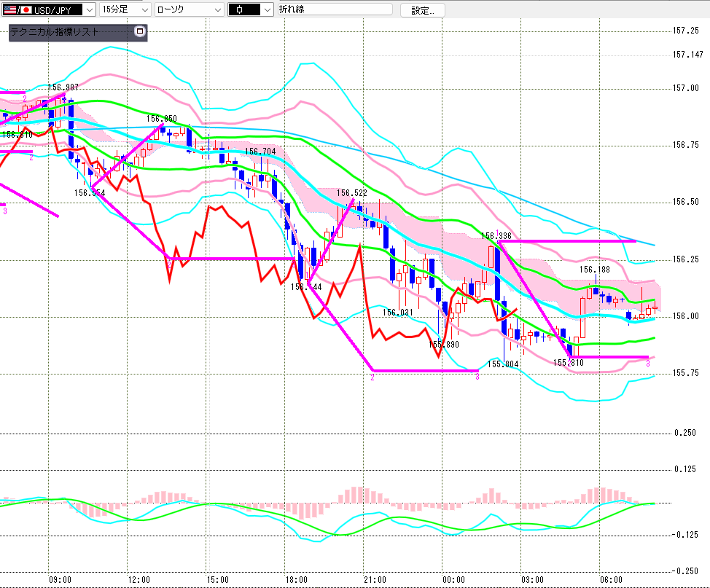Screen dimensions: 710x588
Task: Click the 156.987 high price label
Action: click(63, 87)
